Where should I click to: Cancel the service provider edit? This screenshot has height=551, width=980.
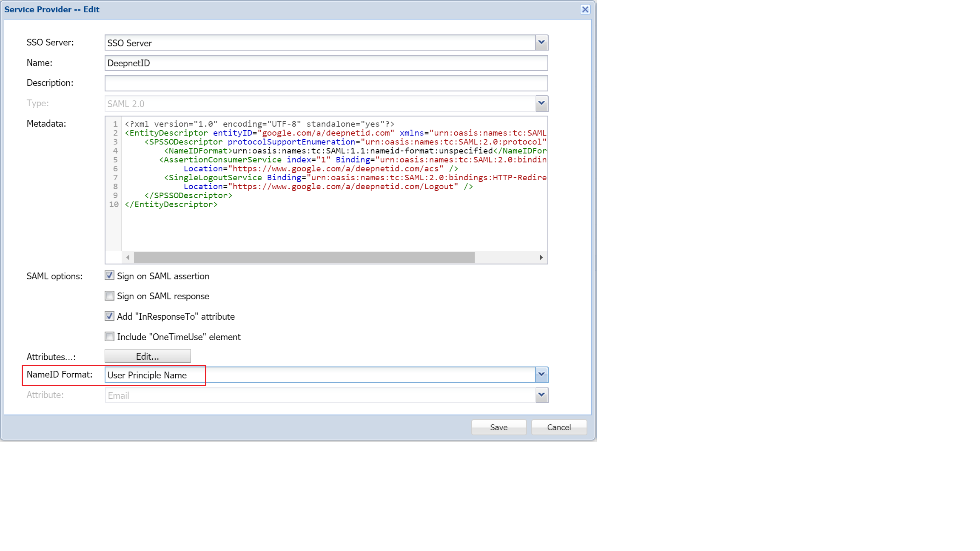coord(559,427)
